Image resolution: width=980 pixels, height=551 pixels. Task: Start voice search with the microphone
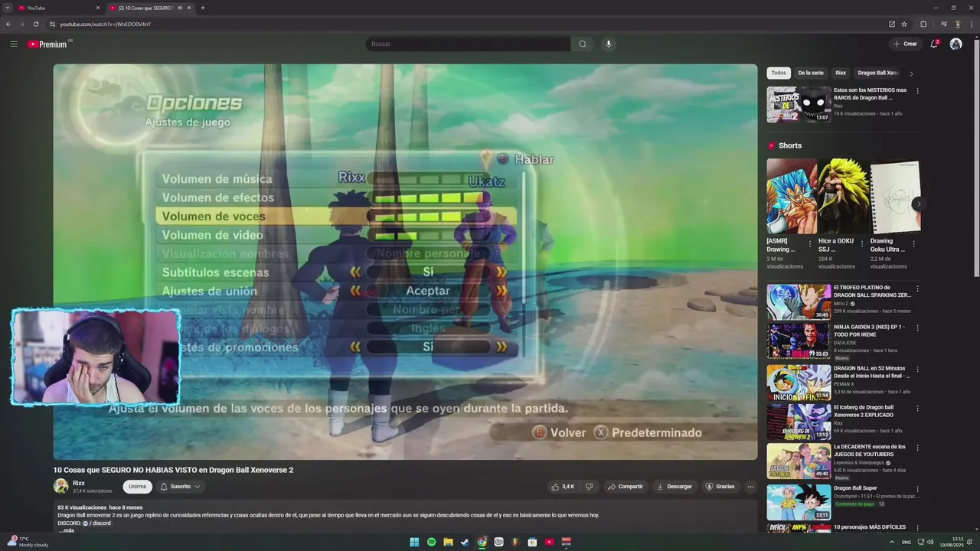(x=609, y=44)
